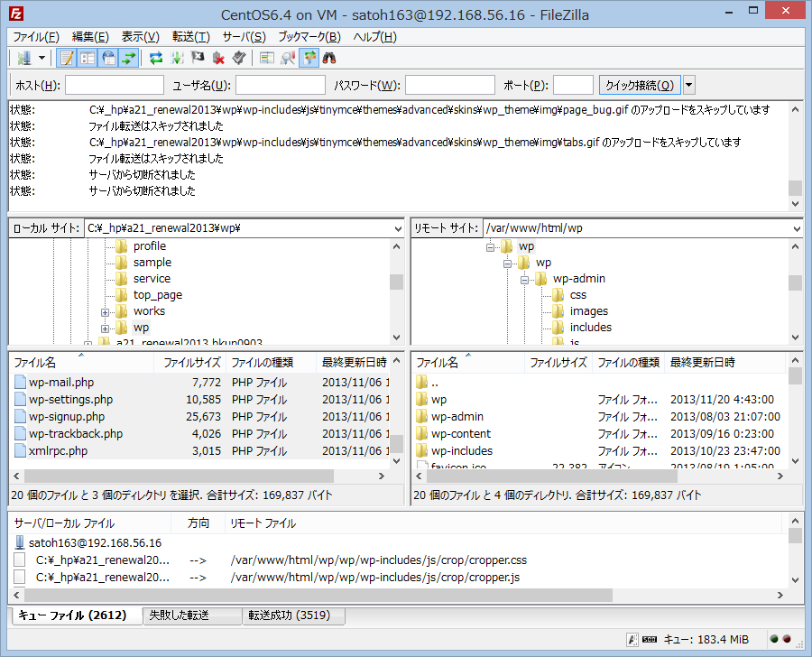The image size is (812, 657).
Task: Open directory listing filters icon
Action: (x=267, y=58)
